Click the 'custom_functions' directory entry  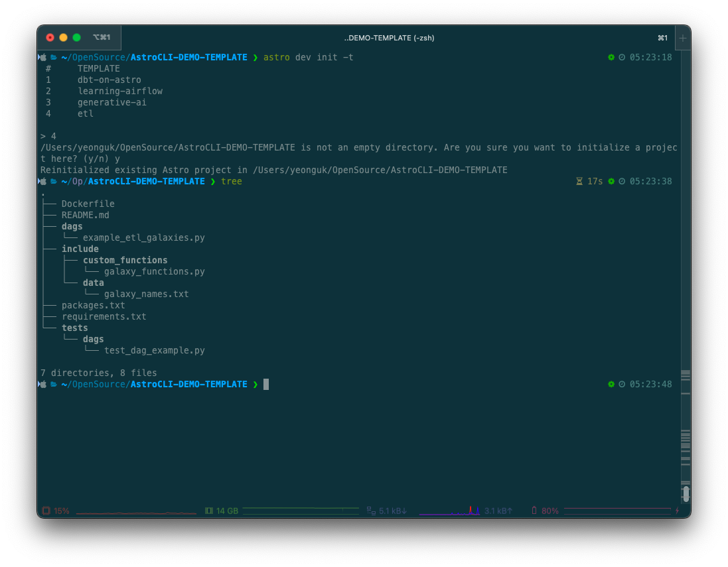point(125,261)
